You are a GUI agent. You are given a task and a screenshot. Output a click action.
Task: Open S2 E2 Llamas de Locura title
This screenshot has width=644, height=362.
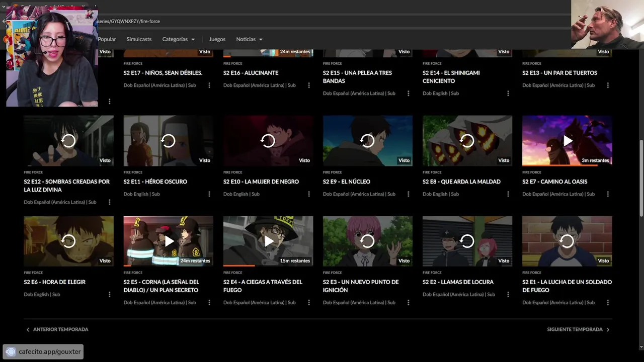coord(458,282)
